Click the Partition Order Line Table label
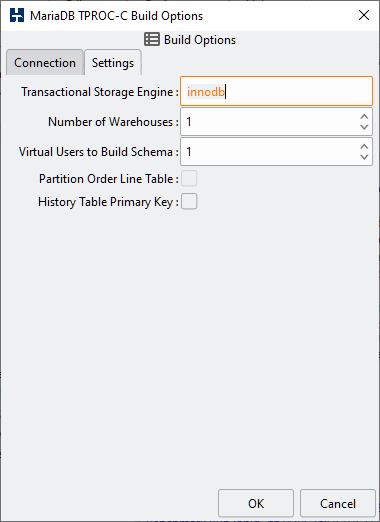This screenshot has height=522, width=380. click(x=109, y=179)
